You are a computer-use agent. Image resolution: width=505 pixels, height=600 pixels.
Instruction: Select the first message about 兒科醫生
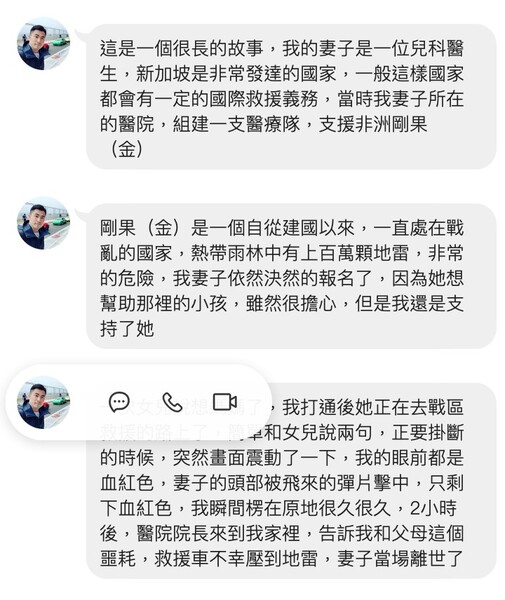pos(291,96)
